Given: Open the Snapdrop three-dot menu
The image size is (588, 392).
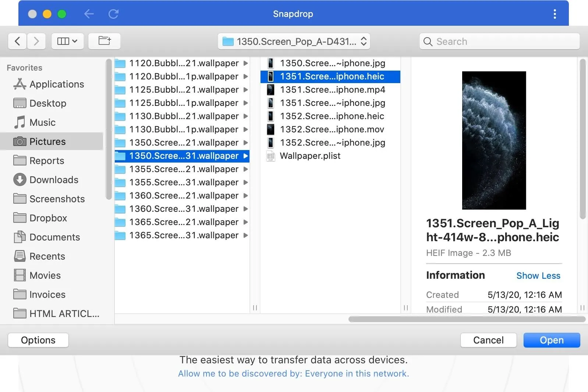Looking at the screenshot, I should 555,14.
